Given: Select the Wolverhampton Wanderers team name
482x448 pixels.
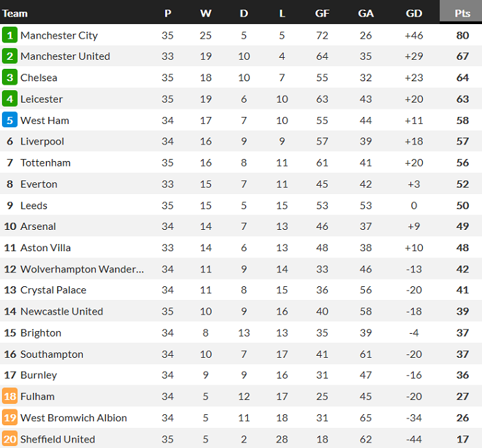Looking at the screenshot, I should (x=82, y=269).
